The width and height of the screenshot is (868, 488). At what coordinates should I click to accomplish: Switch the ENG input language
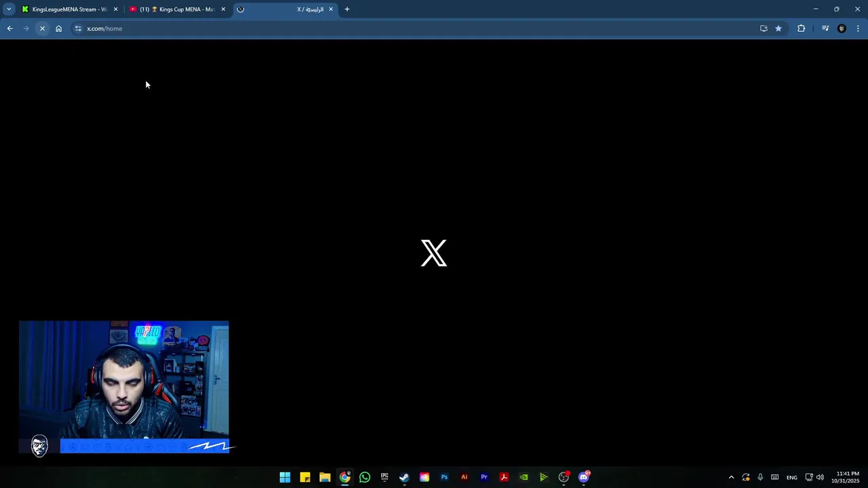point(791,478)
